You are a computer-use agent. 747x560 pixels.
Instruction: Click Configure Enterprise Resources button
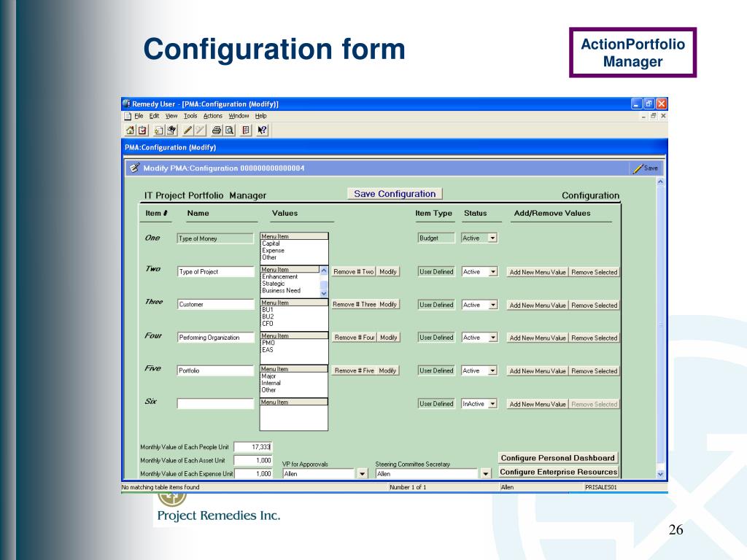[x=558, y=472]
